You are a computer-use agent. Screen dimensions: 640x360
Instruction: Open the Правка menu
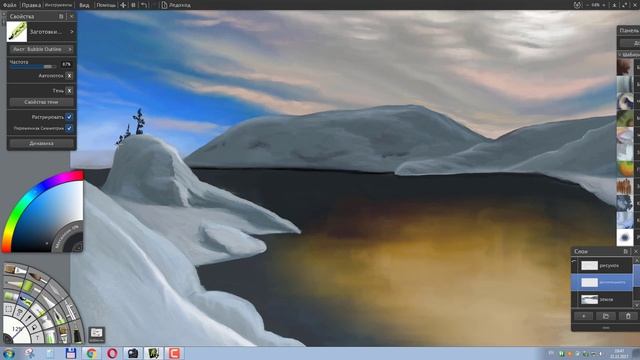coord(31,5)
